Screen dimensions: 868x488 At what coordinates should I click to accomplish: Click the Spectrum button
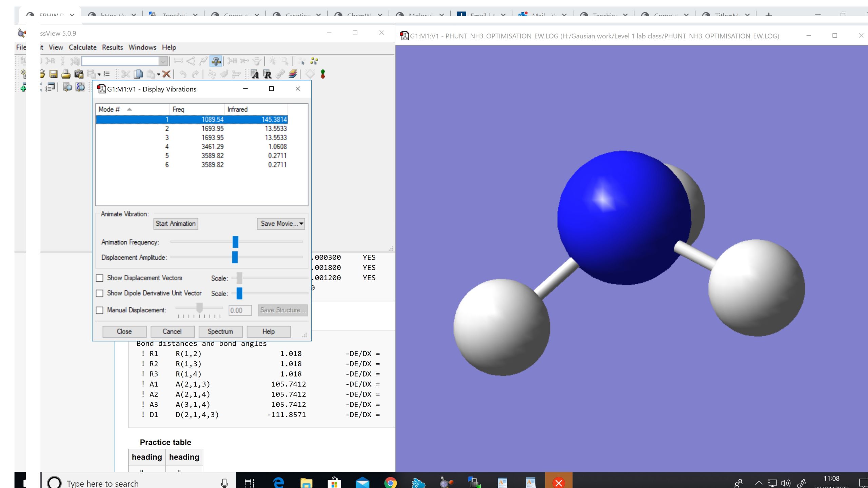(x=220, y=331)
